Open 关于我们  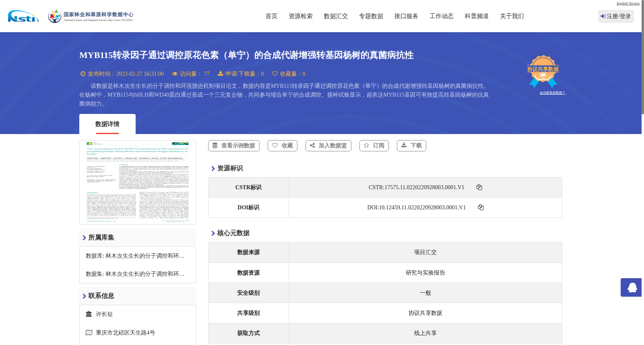pos(512,16)
